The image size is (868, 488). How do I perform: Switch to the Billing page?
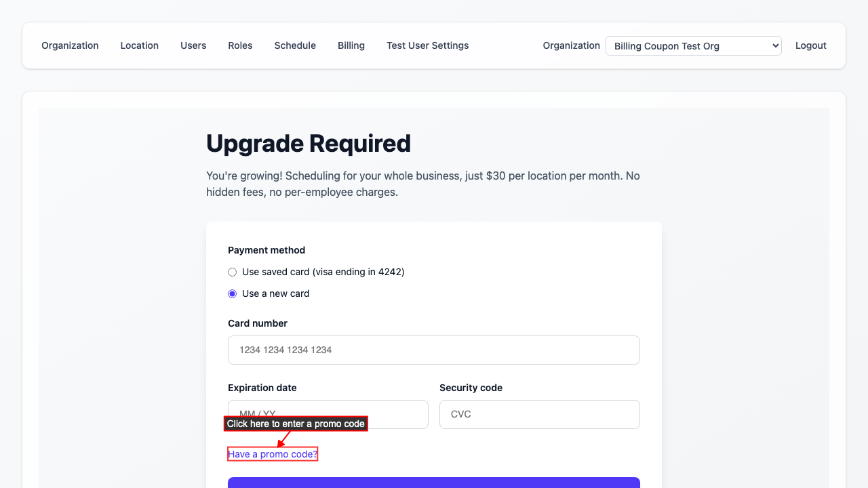click(x=351, y=45)
